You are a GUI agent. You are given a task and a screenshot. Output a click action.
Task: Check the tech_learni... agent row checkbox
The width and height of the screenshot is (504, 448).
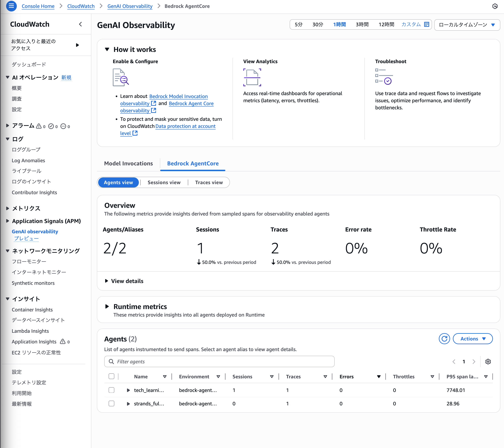click(111, 390)
